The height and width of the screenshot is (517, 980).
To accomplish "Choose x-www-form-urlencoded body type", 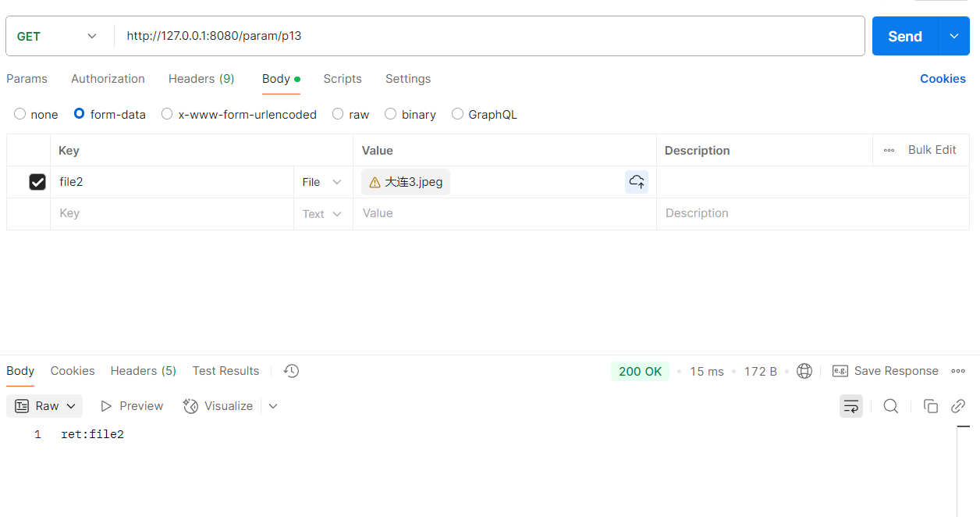I will (167, 114).
